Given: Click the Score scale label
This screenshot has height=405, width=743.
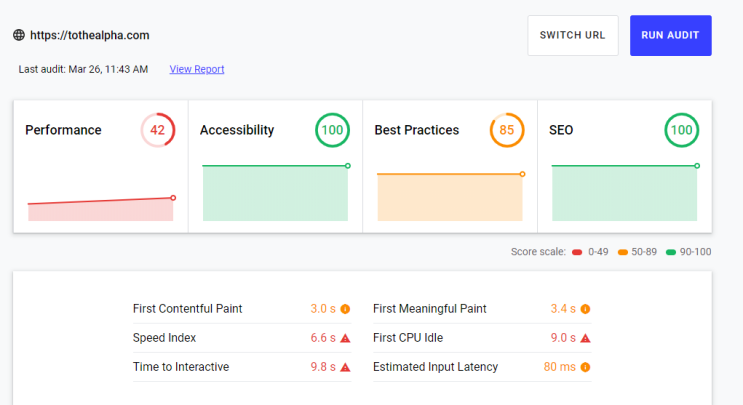Looking at the screenshot, I should (x=538, y=252).
